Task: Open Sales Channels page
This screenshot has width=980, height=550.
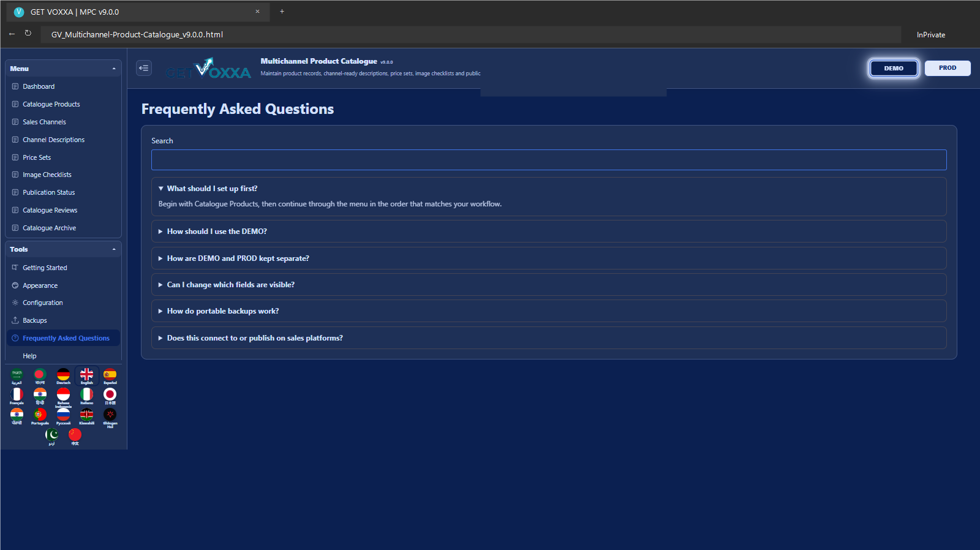Action: click(x=63, y=122)
